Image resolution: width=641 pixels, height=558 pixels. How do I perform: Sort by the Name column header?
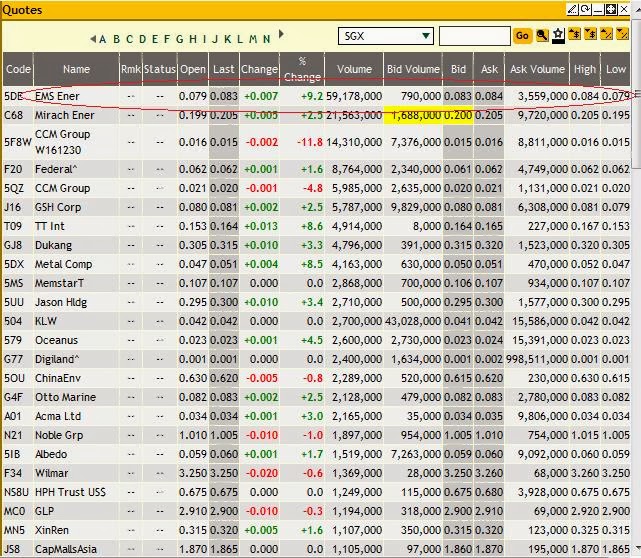click(76, 69)
